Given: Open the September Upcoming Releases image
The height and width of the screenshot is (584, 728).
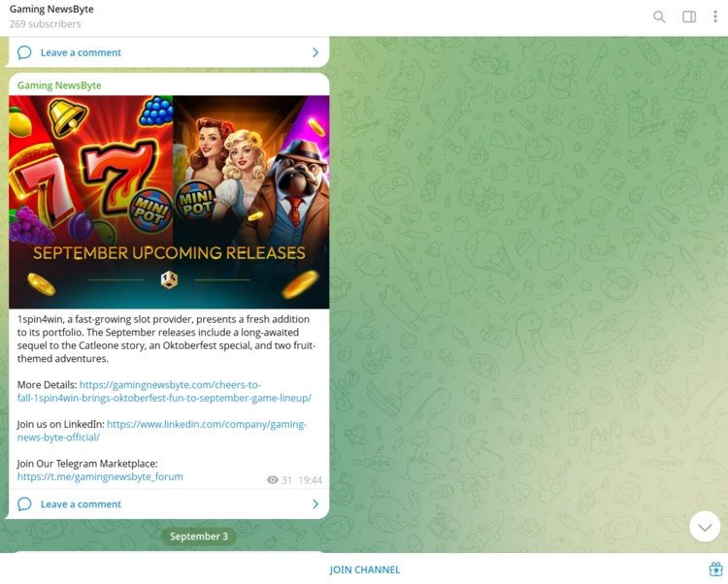Looking at the screenshot, I should pos(169,202).
